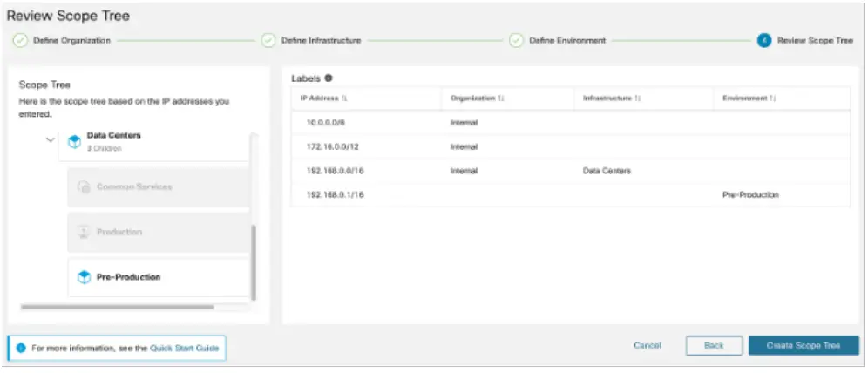Click the info icon beside Quick Start Guide
868x373 pixels.
(21, 348)
